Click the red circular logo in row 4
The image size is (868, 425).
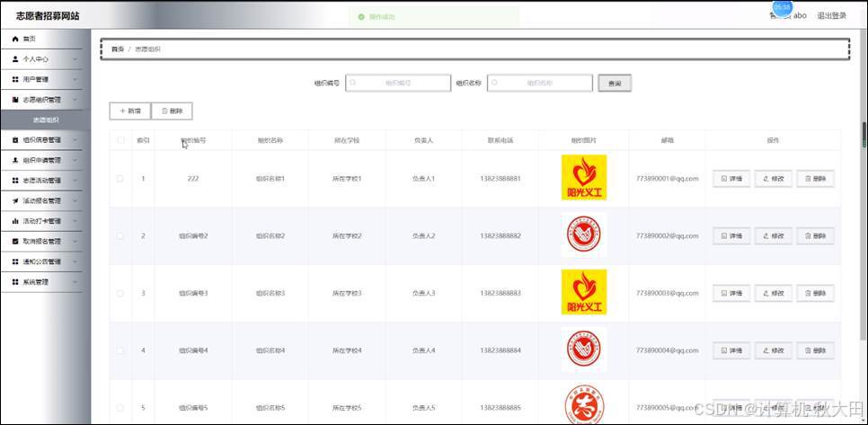click(583, 350)
